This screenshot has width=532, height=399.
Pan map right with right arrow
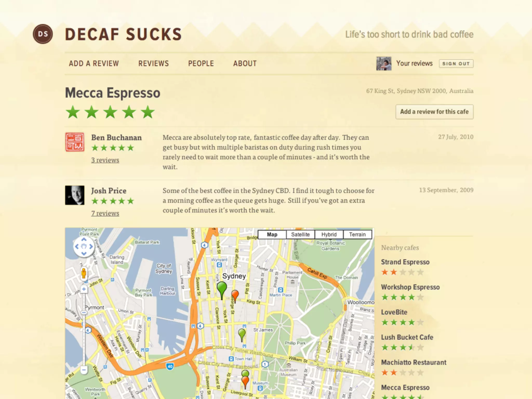pyautogui.click(x=91, y=247)
